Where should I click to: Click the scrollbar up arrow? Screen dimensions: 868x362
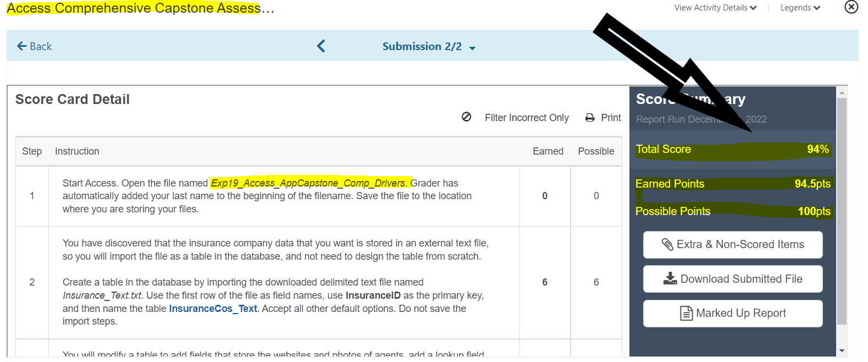[x=842, y=92]
